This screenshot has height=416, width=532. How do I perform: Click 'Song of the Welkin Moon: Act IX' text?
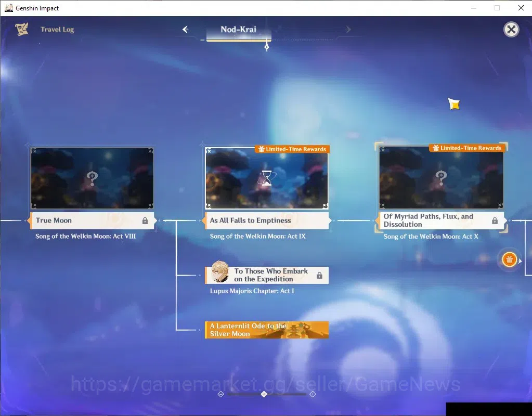coord(257,236)
